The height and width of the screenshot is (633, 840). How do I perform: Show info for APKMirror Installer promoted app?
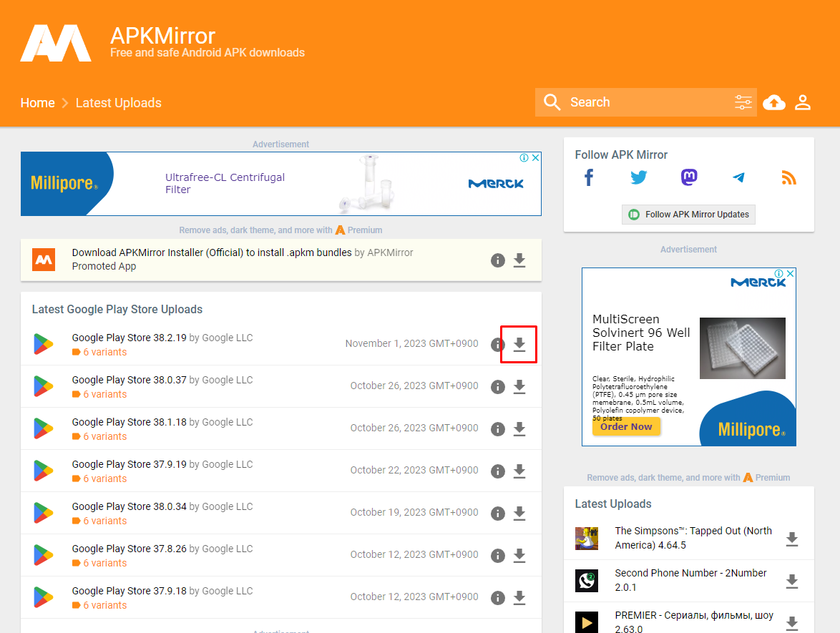(x=498, y=260)
